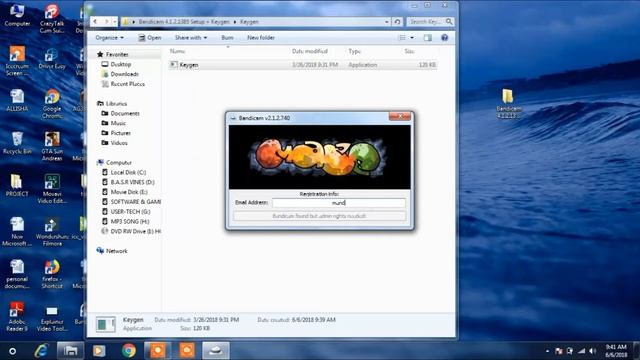640x360 pixels.
Task: Launch Movavi Video Editor desktop shortcut
Action: pyautogui.click(x=52, y=189)
